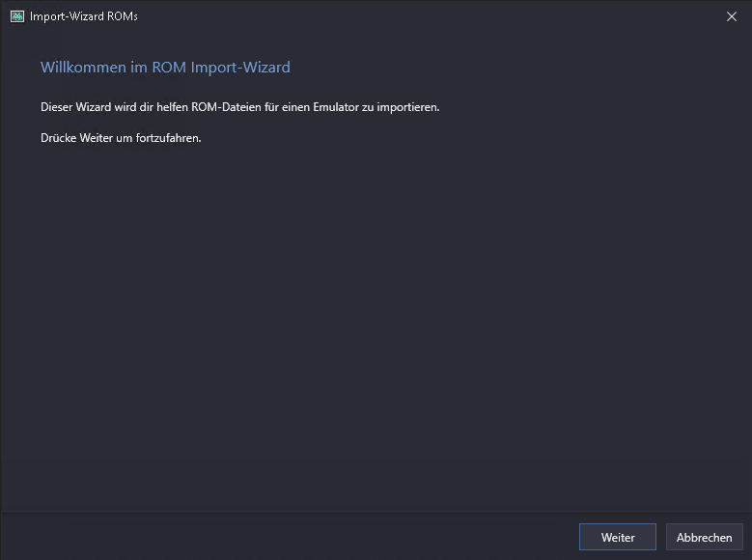
Task: Click the word 'ROMs' in the title bar
Action: (122, 16)
